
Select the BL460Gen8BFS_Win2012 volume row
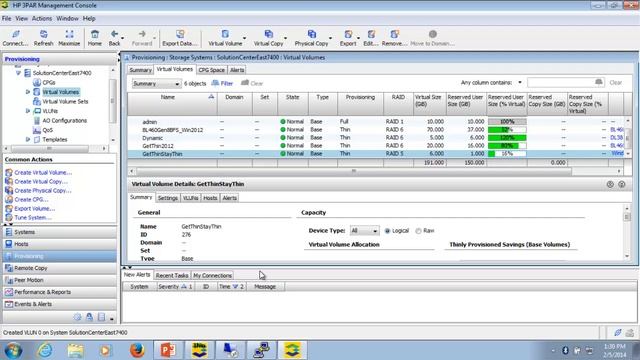(x=376, y=130)
